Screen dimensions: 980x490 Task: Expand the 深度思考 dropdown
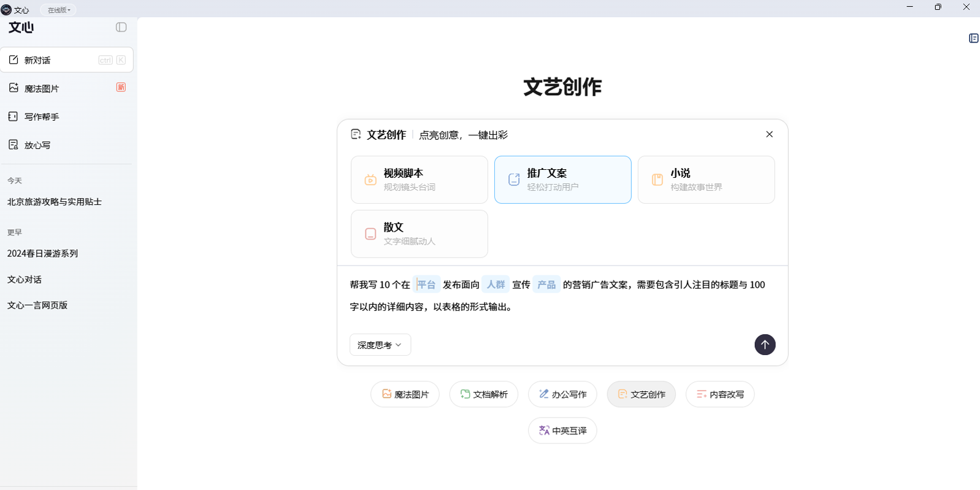click(380, 345)
